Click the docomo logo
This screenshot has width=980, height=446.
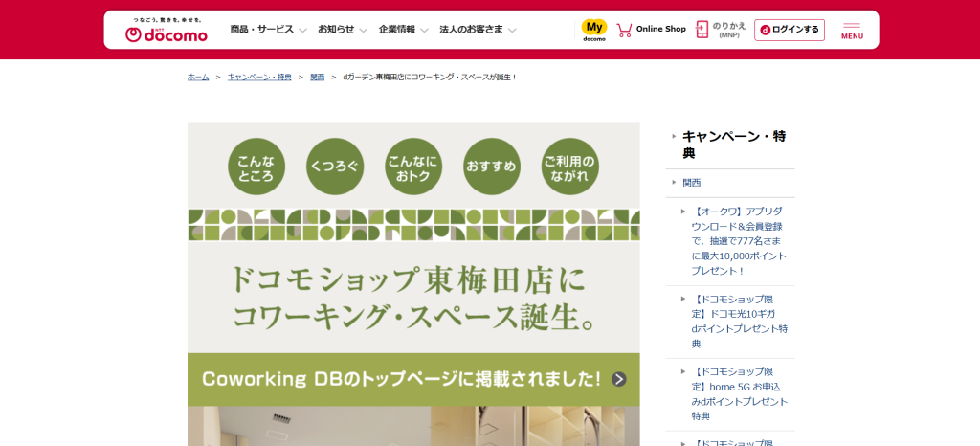(x=167, y=30)
